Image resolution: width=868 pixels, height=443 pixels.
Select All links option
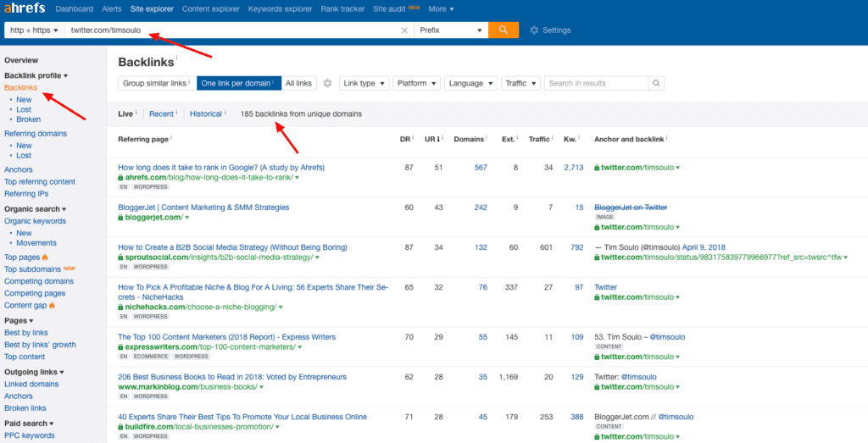[298, 84]
